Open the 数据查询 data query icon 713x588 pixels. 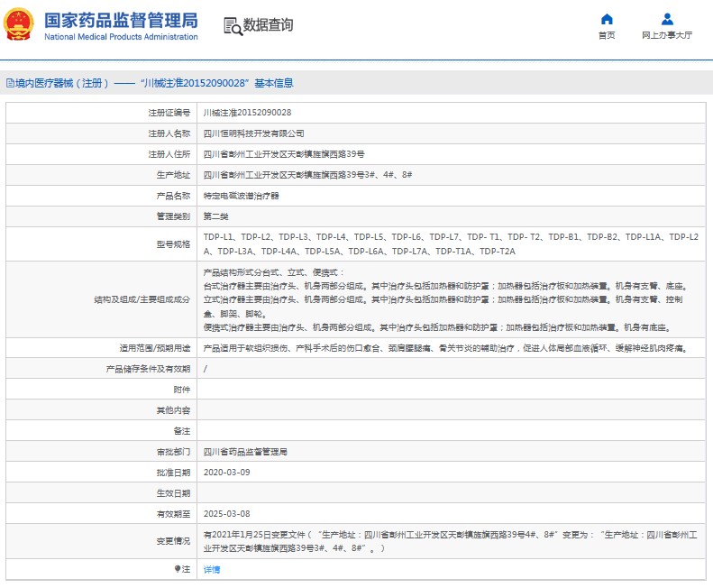coord(233,26)
